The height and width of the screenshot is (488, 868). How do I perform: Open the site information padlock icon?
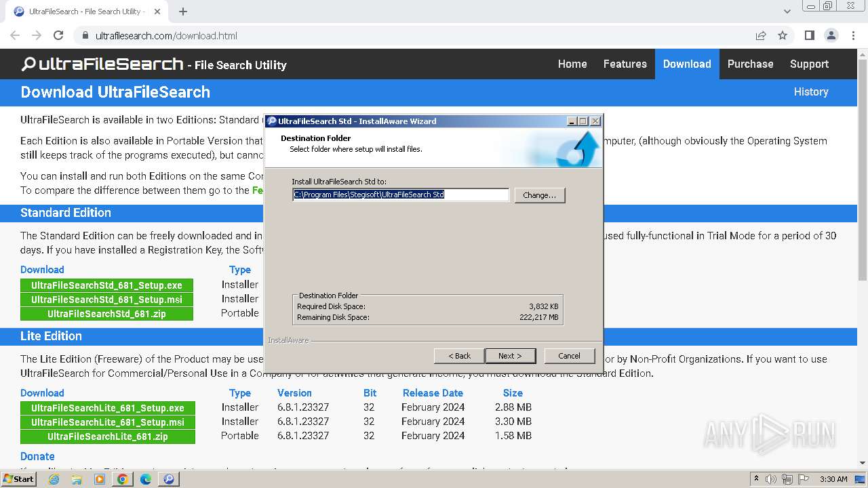85,35
